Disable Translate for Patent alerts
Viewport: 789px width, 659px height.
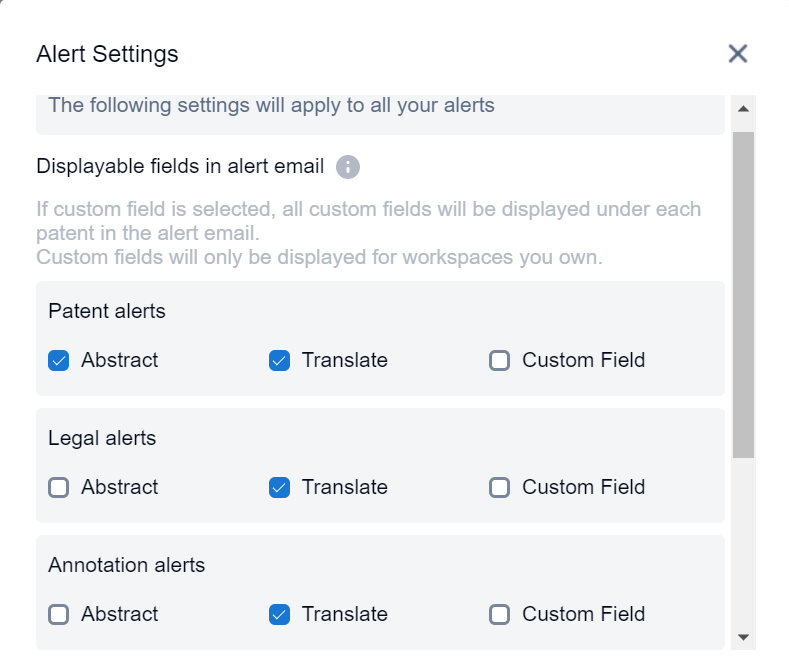click(280, 361)
